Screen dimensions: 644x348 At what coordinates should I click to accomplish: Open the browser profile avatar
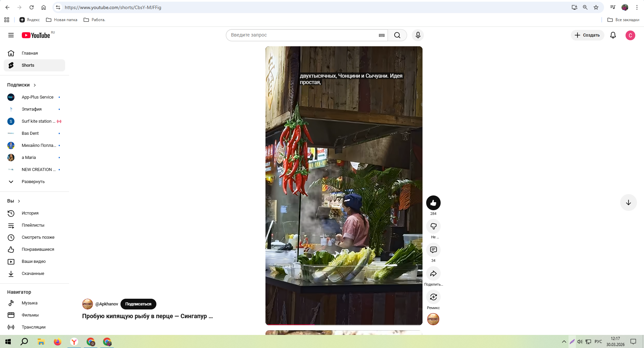625,7
